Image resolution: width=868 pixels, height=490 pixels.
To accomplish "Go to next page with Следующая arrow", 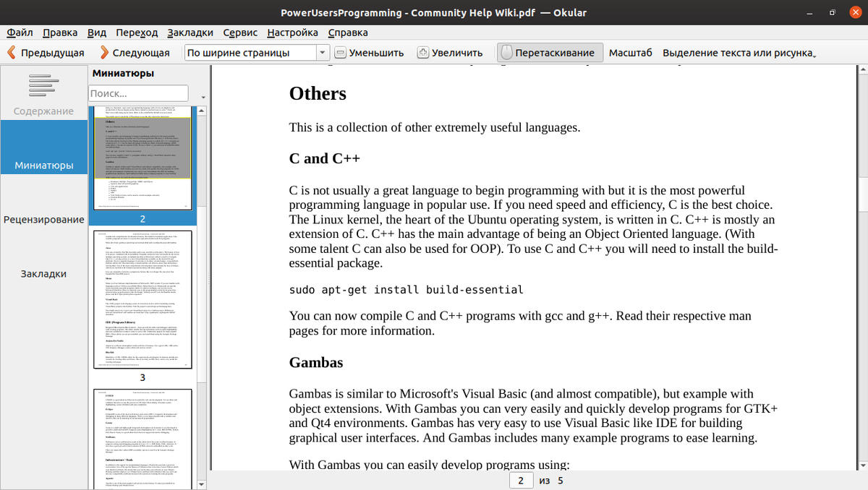I will tap(104, 53).
